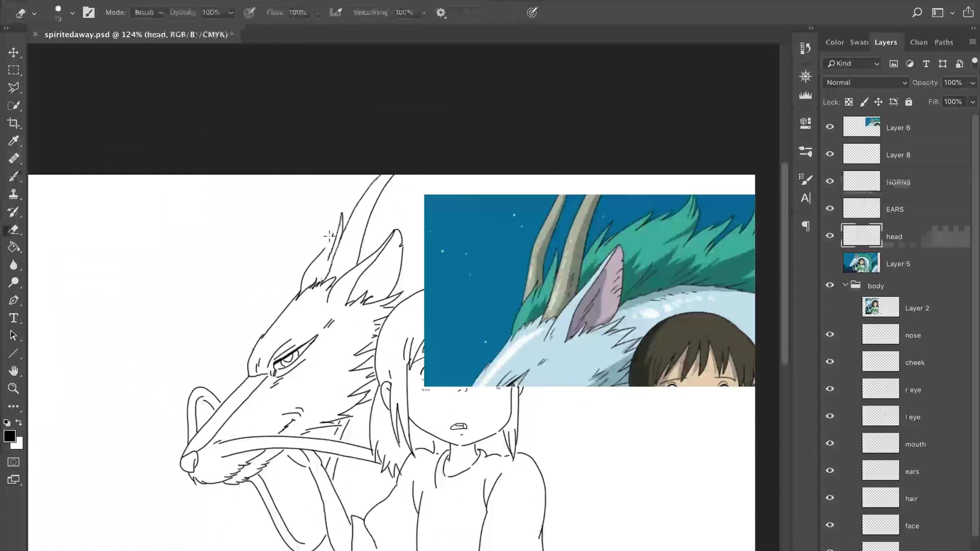Image resolution: width=980 pixels, height=551 pixels.
Task: Click the black foreground color swatch
Action: (x=10, y=436)
